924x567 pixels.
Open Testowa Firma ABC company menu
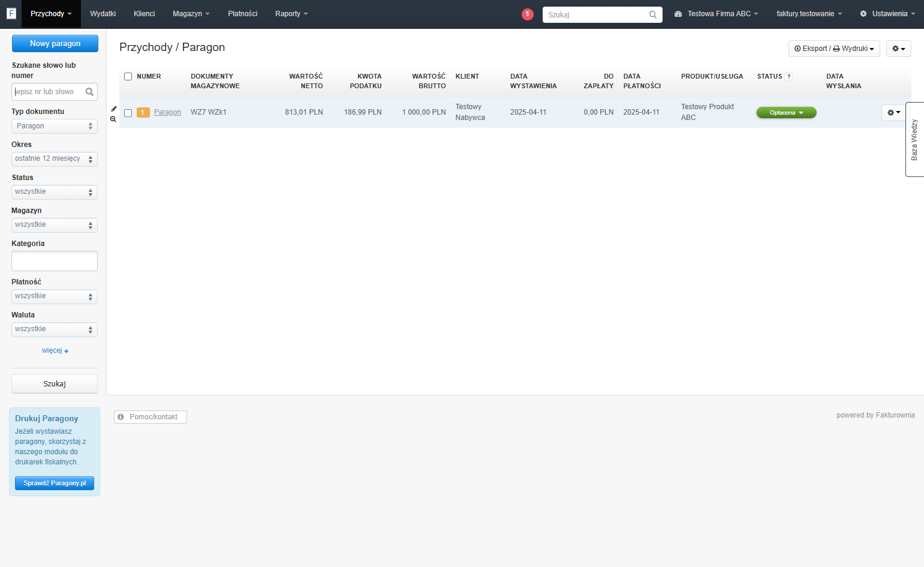tap(717, 14)
